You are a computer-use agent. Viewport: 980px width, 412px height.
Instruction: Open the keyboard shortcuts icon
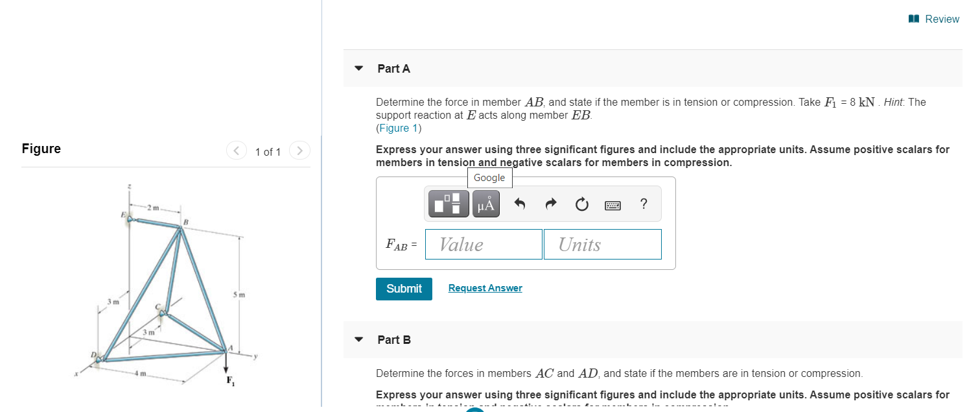click(x=612, y=203)
